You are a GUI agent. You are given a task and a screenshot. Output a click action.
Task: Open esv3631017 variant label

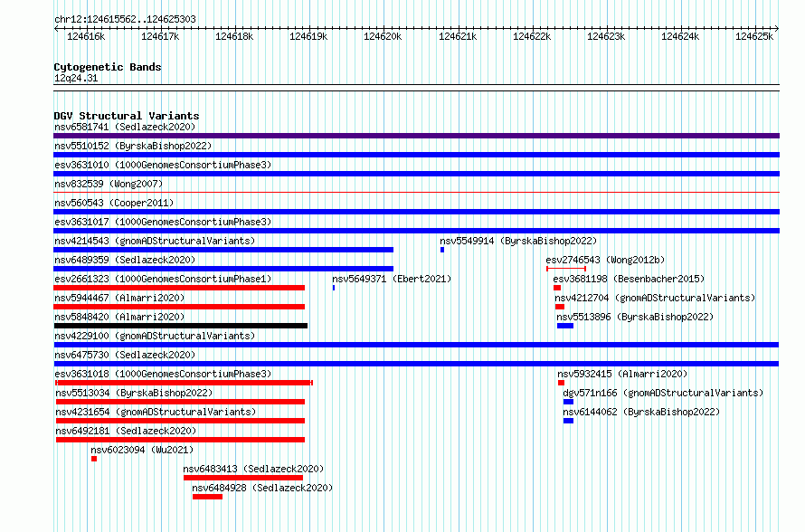pos(163,222)
